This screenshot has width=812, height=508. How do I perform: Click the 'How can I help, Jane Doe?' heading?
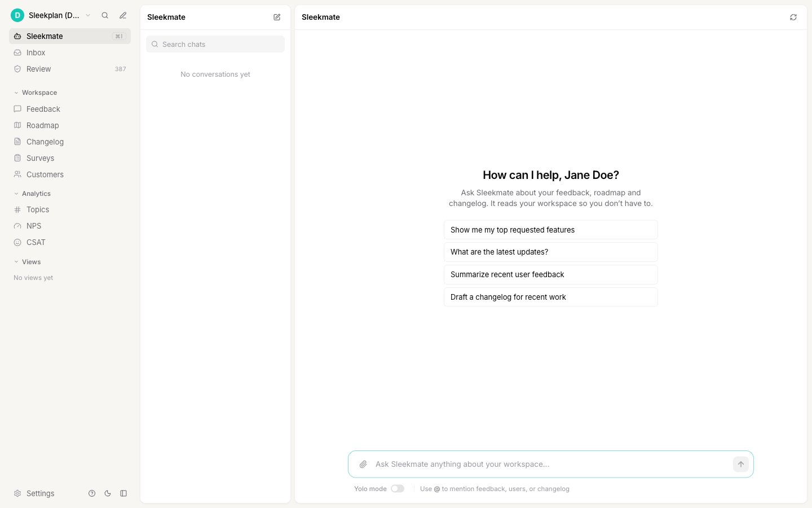[551, 175]
